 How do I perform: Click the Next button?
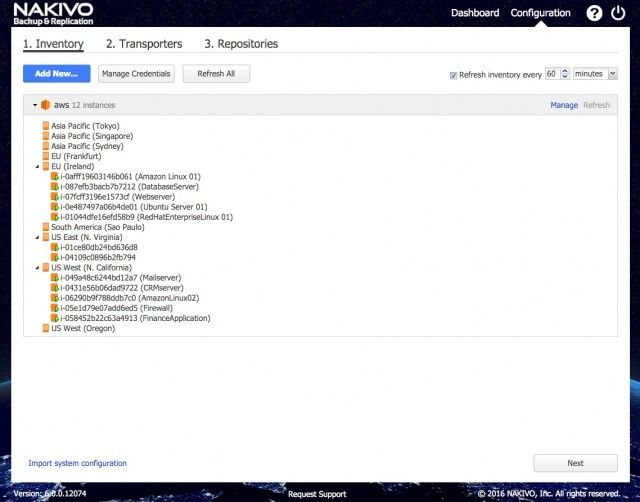[576, 463]
